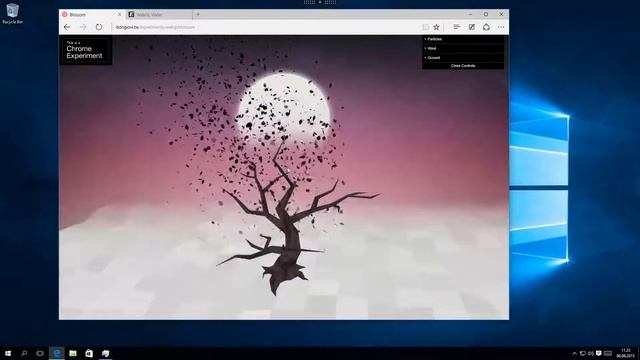Minimize the Edge browser window
Image resolution: width=640 pixels, height=360 pixels.
click(x=470, y=14)
